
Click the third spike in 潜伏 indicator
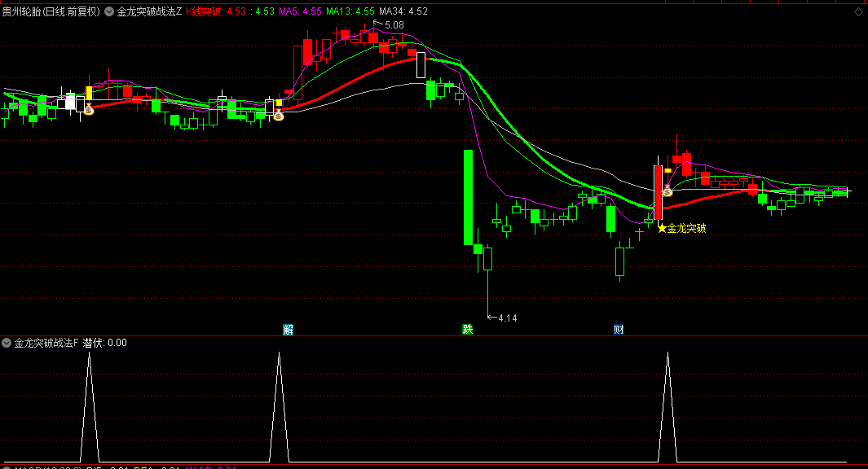tap(668, 408)
